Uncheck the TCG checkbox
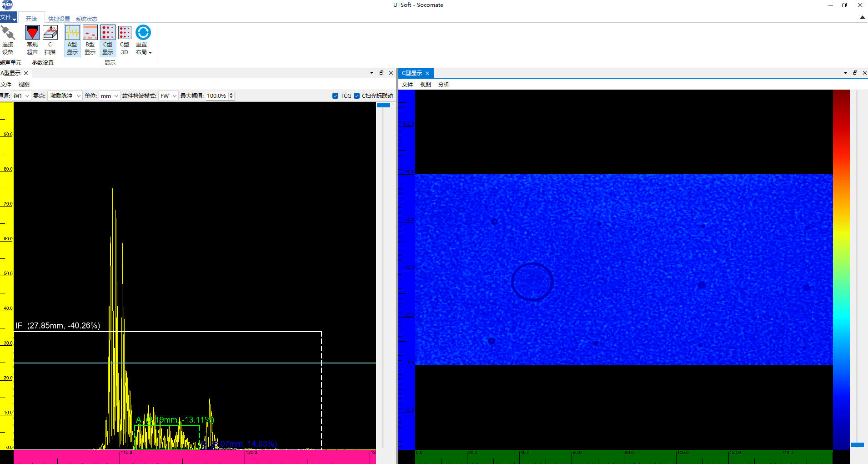Image resolution: width=868 pixels, height=464 pixels. (336, 96)
